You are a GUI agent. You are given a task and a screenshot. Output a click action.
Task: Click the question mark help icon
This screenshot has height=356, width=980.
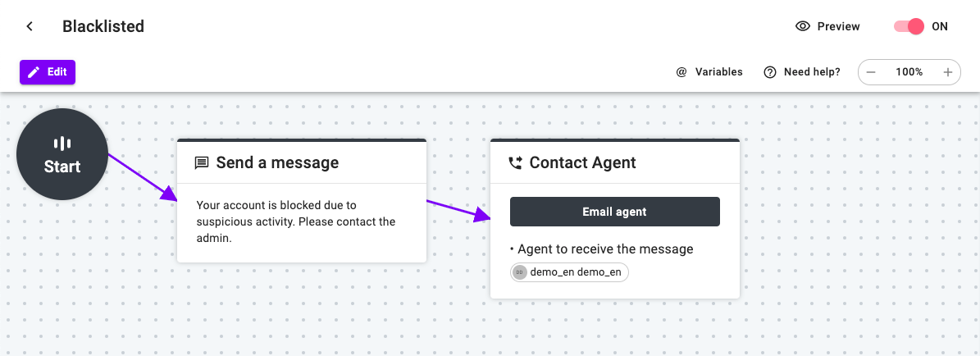point(770,72)
